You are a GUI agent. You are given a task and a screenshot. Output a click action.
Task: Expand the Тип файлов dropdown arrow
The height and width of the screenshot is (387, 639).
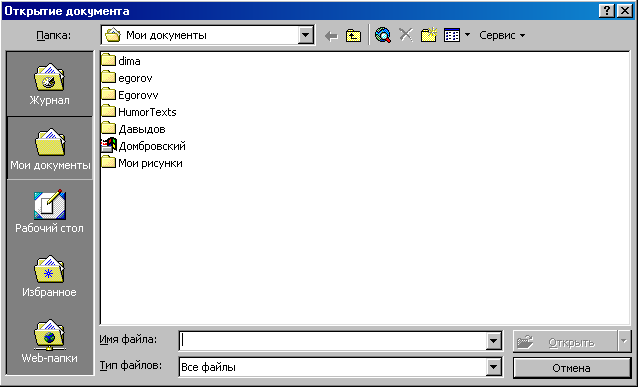tap(493, 367)
